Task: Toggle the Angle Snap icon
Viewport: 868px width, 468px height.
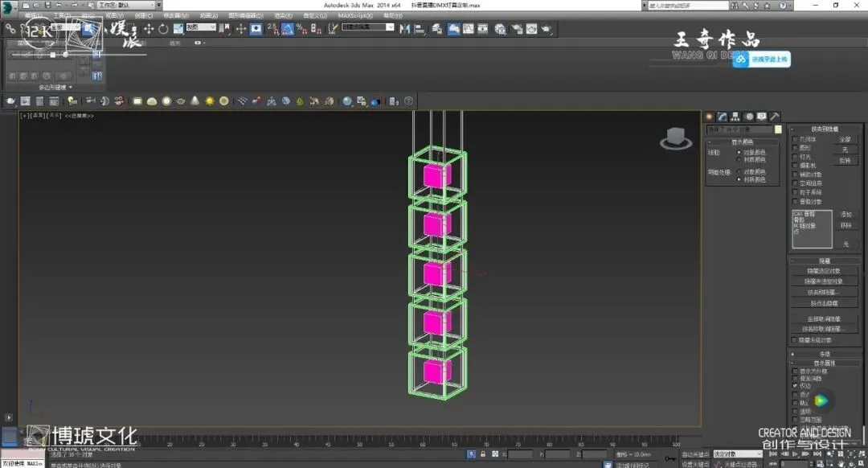Action: pos(287,29)
